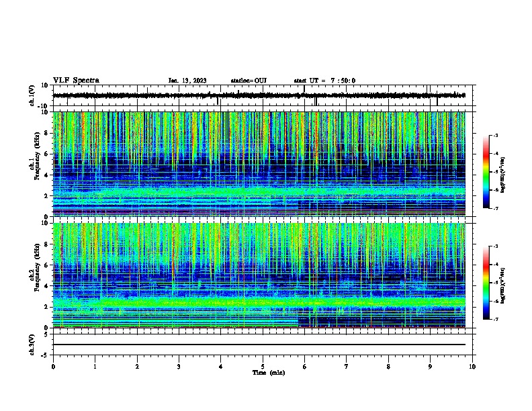
Task: Click the 'ch.1(V)' waveform axis label
Action: tap(32, 95)
